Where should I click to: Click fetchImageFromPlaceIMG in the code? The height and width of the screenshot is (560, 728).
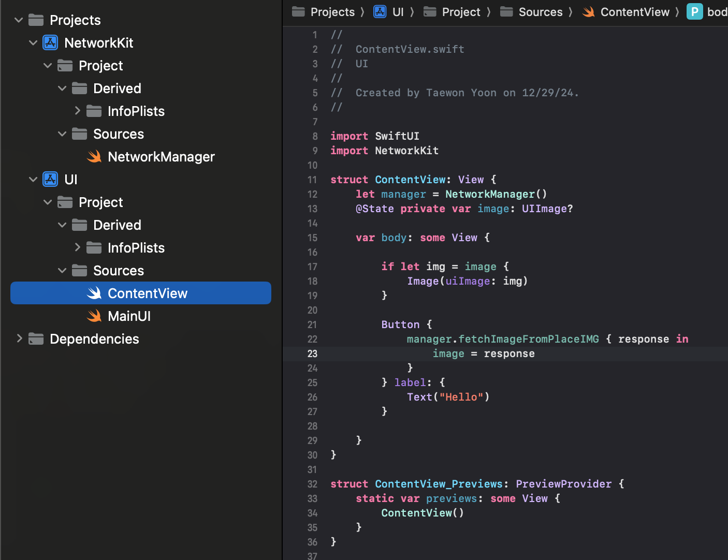point(529,339)
